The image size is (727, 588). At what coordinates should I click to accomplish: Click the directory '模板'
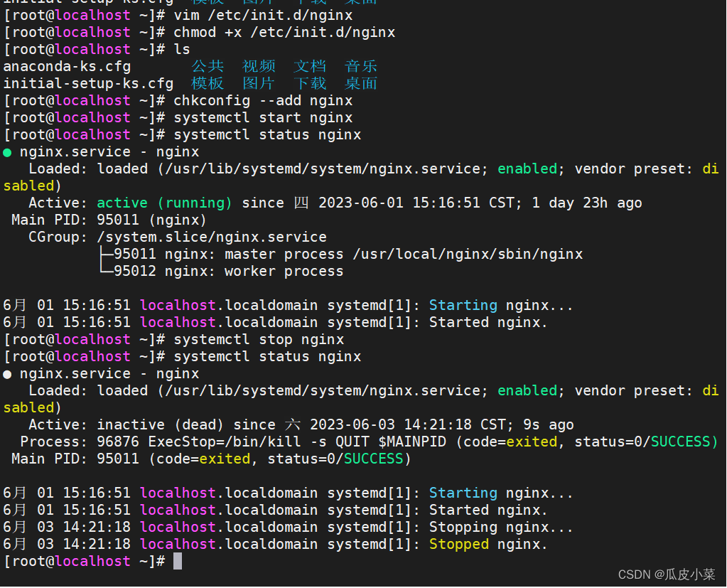(x=208, y=83)
